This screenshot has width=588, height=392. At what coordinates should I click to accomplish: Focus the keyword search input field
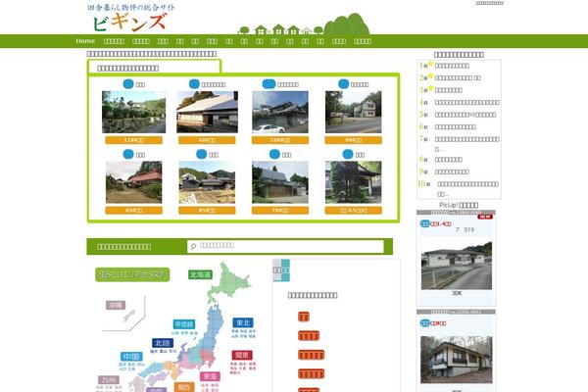point(285,246)
